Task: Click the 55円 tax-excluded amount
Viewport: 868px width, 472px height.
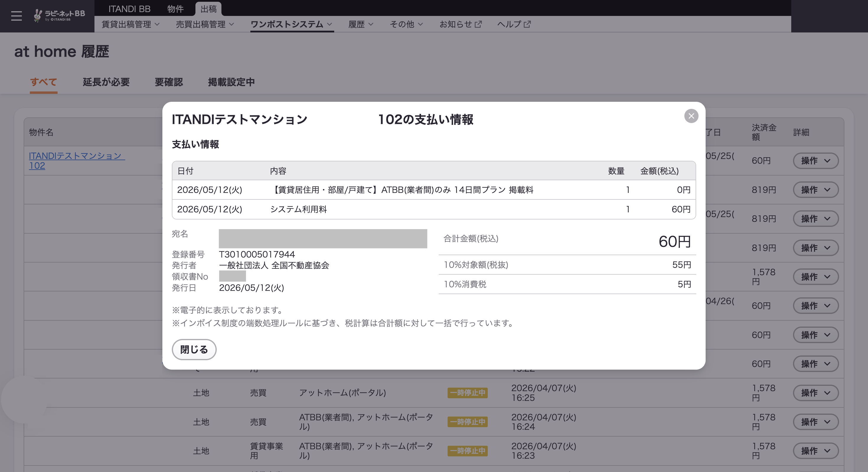Action: [x=681, y=265]
